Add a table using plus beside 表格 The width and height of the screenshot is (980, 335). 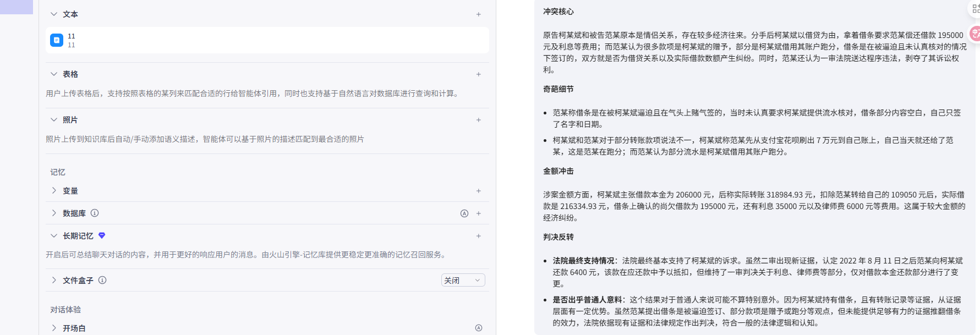point(478,74)
